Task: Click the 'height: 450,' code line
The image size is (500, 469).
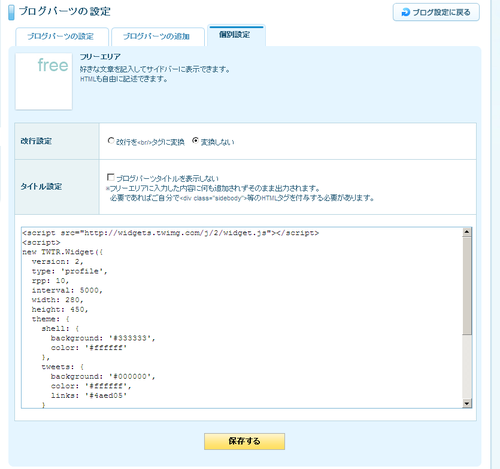Action: 60,310
